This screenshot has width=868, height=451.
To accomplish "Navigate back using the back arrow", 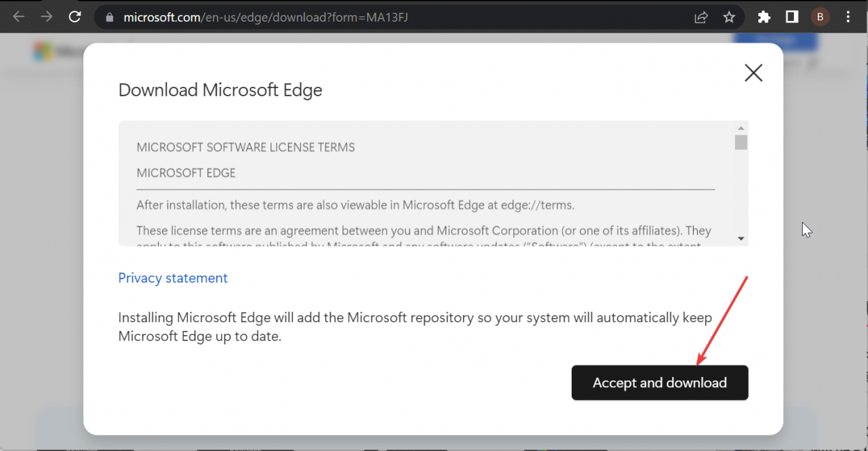I will point(18,16).
